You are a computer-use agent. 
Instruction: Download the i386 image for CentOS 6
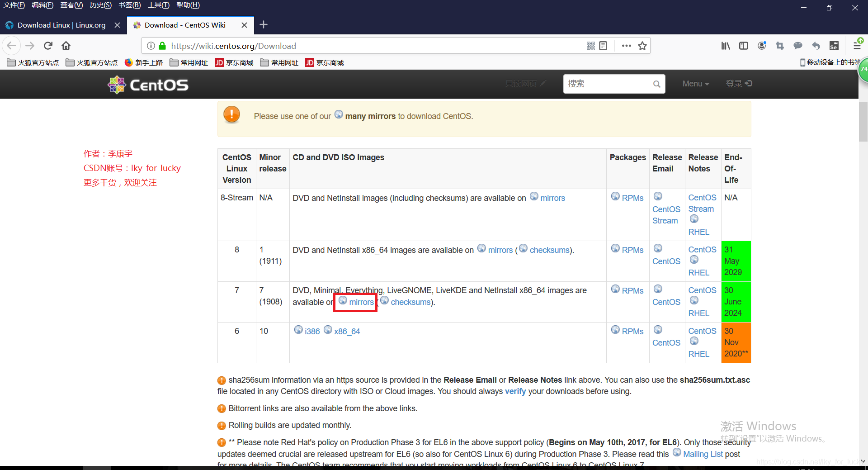(312, 332)
